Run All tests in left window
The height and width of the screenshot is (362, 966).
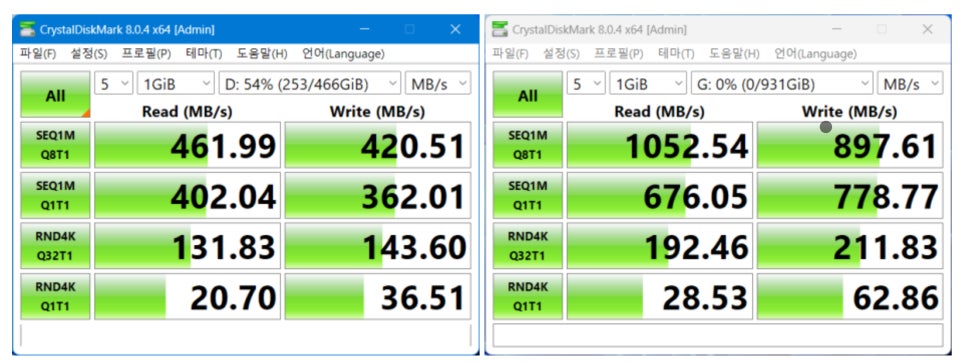point(55,95)
